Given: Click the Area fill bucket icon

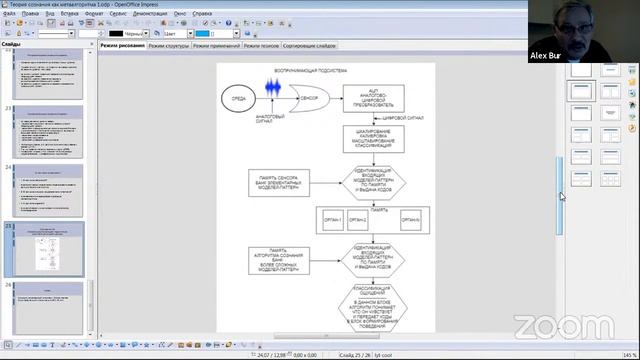Looking at the screenshot, I should tap(157, 33).
